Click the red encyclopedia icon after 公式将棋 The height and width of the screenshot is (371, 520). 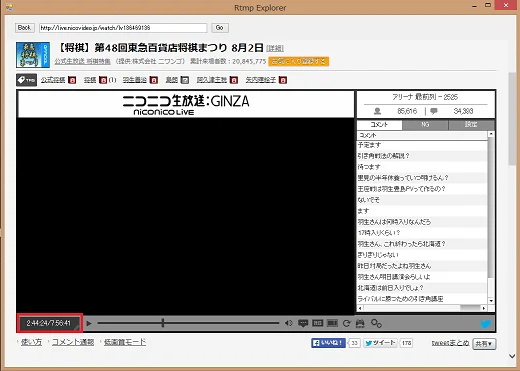point(72,80)
